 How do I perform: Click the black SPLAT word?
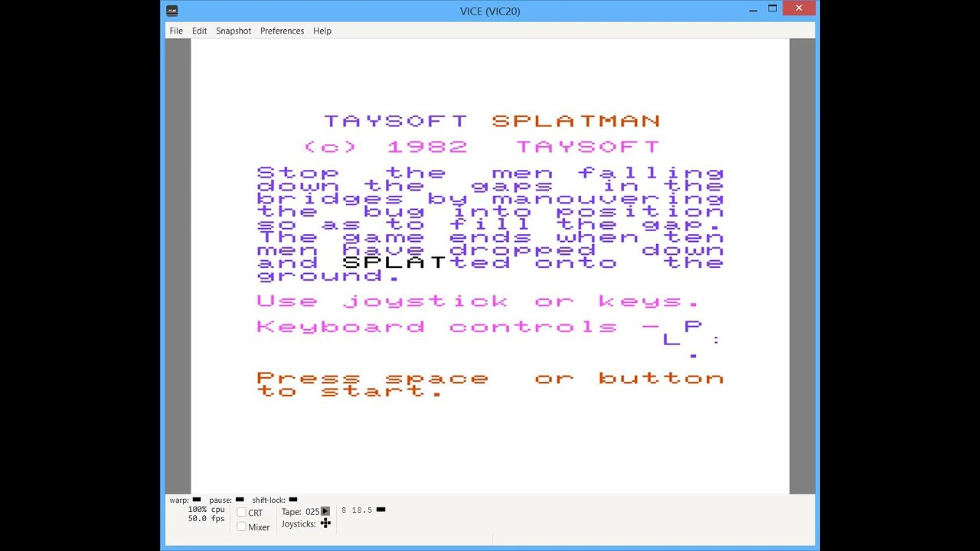tap(394, 262)
